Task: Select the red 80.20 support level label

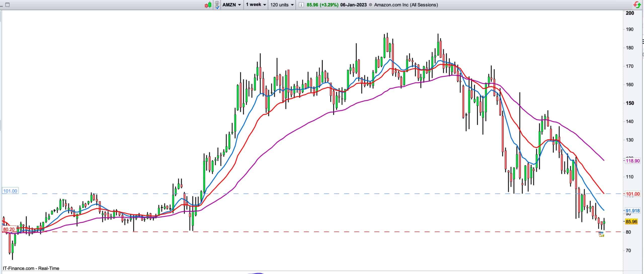Action: [x=9, y=229]
